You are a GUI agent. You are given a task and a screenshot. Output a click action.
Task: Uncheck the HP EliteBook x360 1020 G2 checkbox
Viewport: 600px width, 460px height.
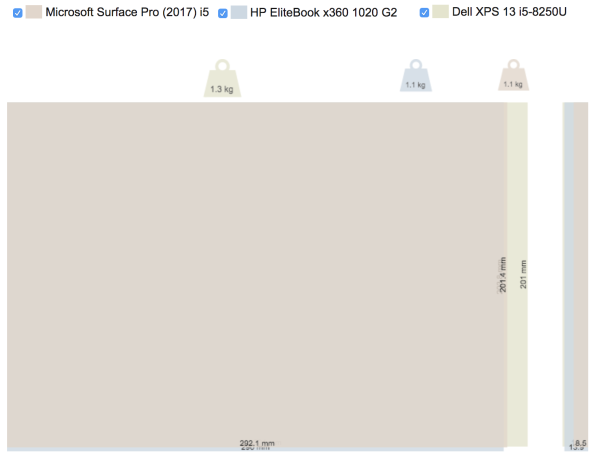tap(223, 13)
